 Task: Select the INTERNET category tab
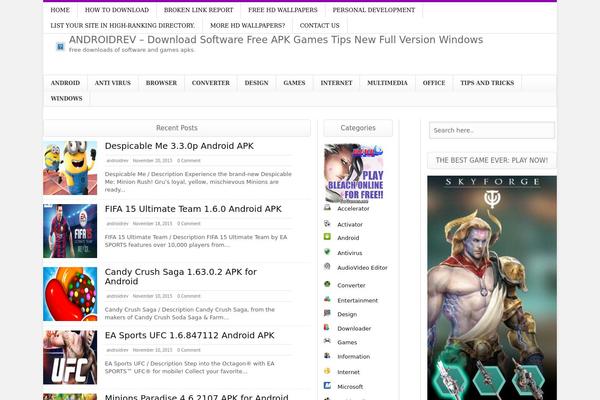click(x=336, y=83)
